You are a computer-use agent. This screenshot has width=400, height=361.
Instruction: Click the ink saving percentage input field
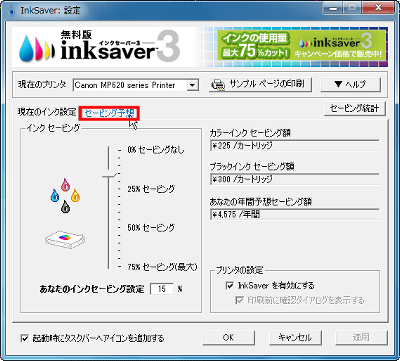click(162, 289)
